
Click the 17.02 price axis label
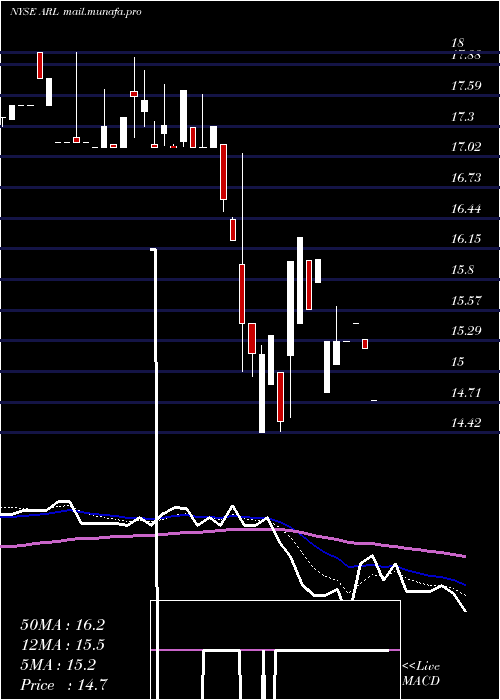click(x=466, y=147)
